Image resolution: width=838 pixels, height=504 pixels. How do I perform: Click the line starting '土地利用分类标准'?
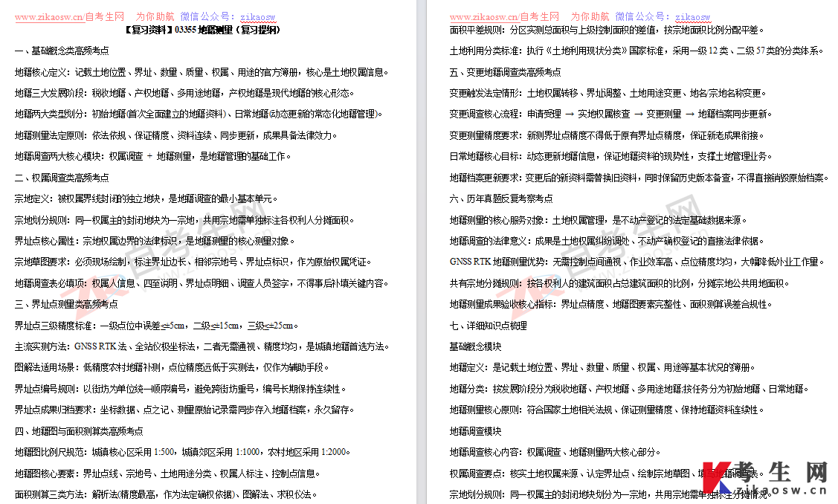click(636, 51)
